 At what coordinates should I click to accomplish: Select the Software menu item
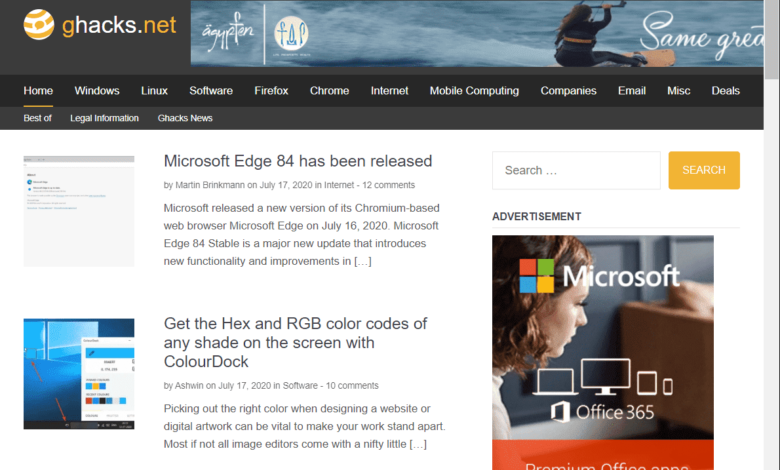(211, 91)
